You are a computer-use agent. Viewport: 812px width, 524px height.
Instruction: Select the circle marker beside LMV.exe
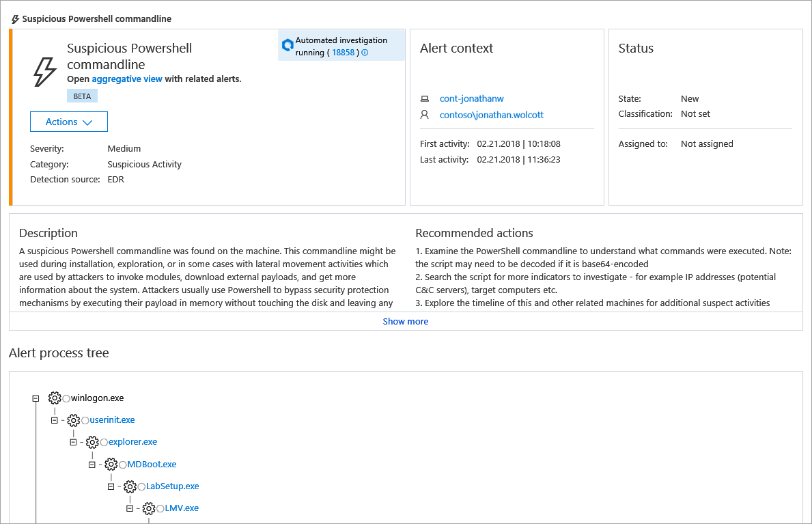click(x=160, y=508)
